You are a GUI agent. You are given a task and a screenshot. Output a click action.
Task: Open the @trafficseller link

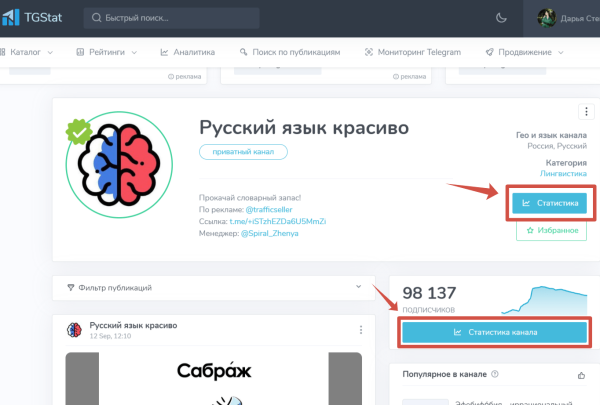269,209
